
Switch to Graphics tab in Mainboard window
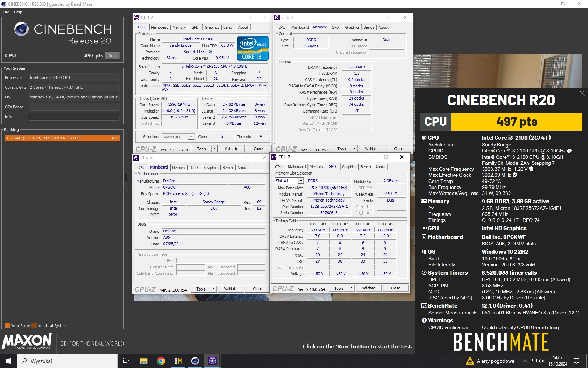click(x=211, y=168)
